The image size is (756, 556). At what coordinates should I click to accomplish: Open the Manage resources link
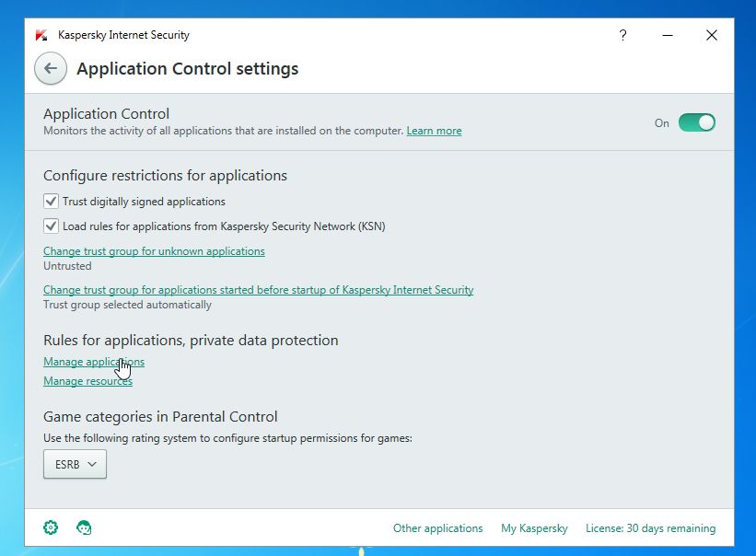(x=87, y=381)
